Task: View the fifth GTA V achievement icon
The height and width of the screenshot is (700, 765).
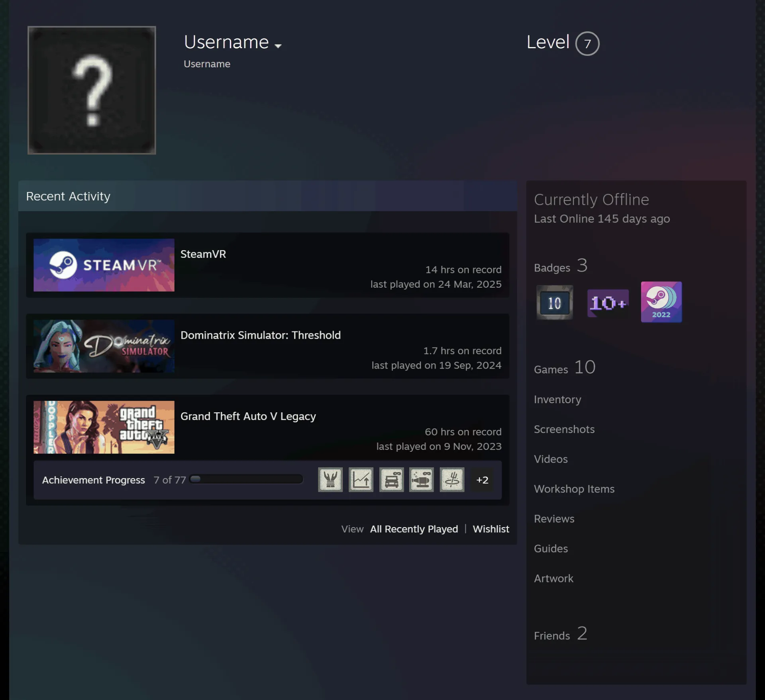Action: [x=452, y=480]
